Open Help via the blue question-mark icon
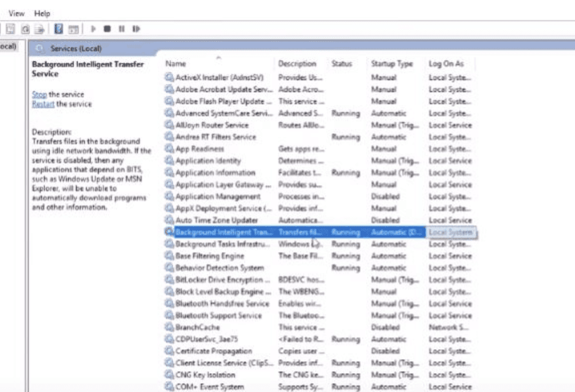The image size is (575, 392). [x=58, y=29]
